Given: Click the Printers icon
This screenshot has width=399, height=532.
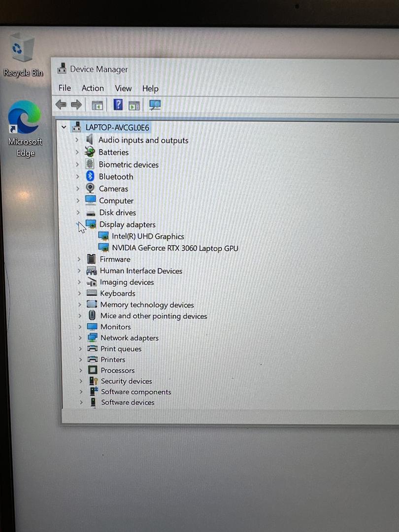Looking at the screenshot, I should pos(93,359).
